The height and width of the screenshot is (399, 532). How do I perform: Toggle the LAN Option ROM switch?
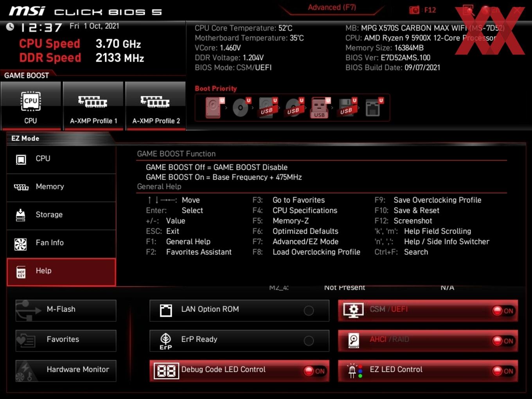point(309,311)
